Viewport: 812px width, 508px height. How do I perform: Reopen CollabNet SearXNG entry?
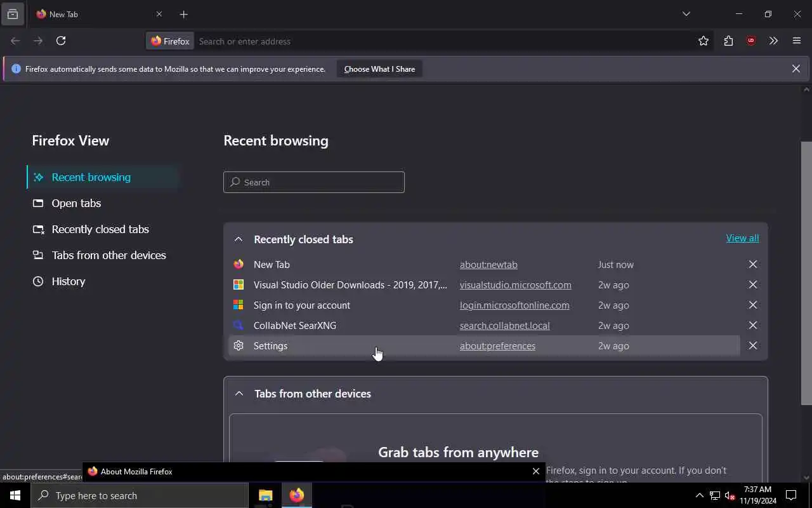coord(483,325)
